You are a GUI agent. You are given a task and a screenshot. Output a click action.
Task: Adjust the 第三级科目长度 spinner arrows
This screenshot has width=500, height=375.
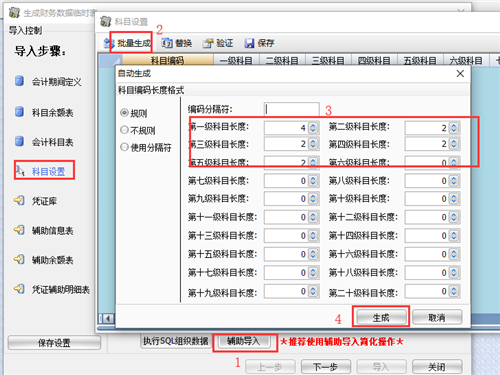[313, 144]
